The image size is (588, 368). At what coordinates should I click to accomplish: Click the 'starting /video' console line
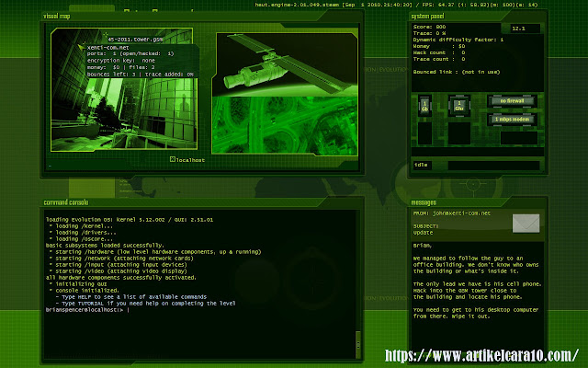point(119,271)
